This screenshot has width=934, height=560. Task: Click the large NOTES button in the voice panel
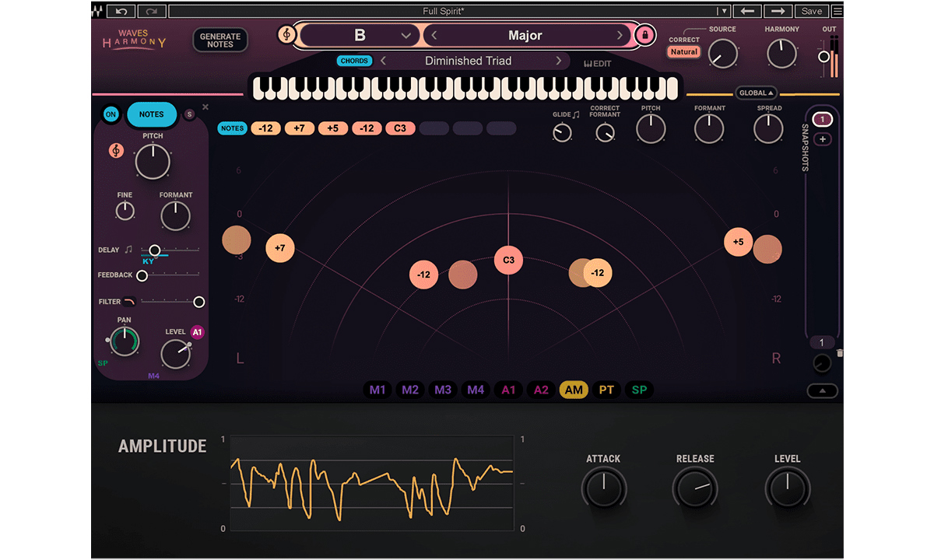pos(152,114)
